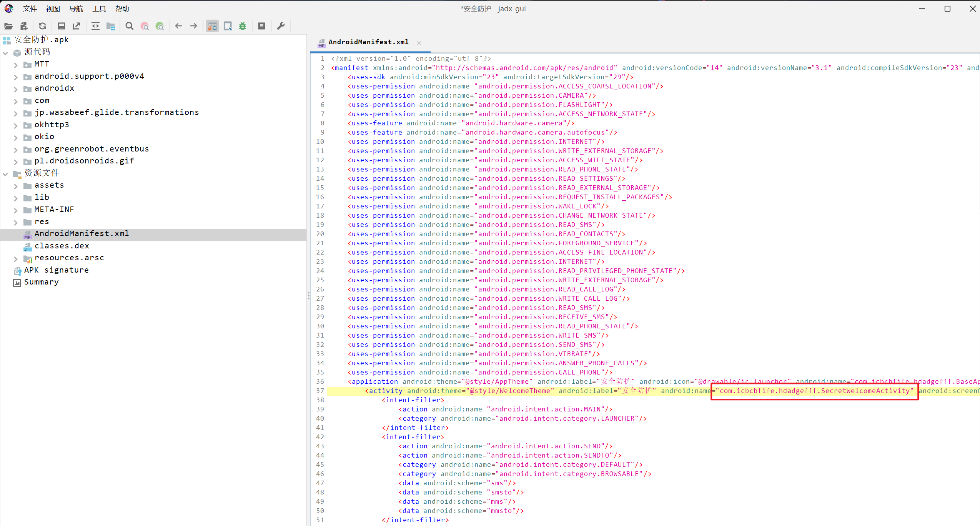Screen dimensions: 980x526
Task: Expand the okhttp3 package node
Action: 16,125
